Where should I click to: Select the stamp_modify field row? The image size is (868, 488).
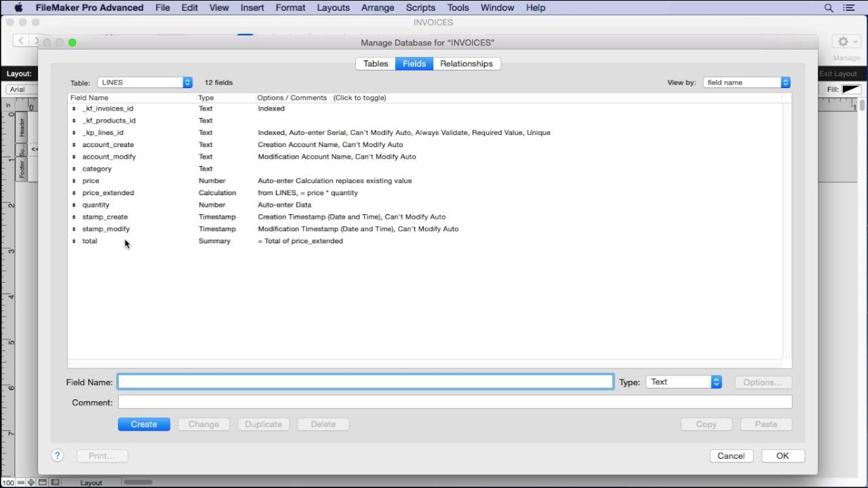click(x=425, y=229)
